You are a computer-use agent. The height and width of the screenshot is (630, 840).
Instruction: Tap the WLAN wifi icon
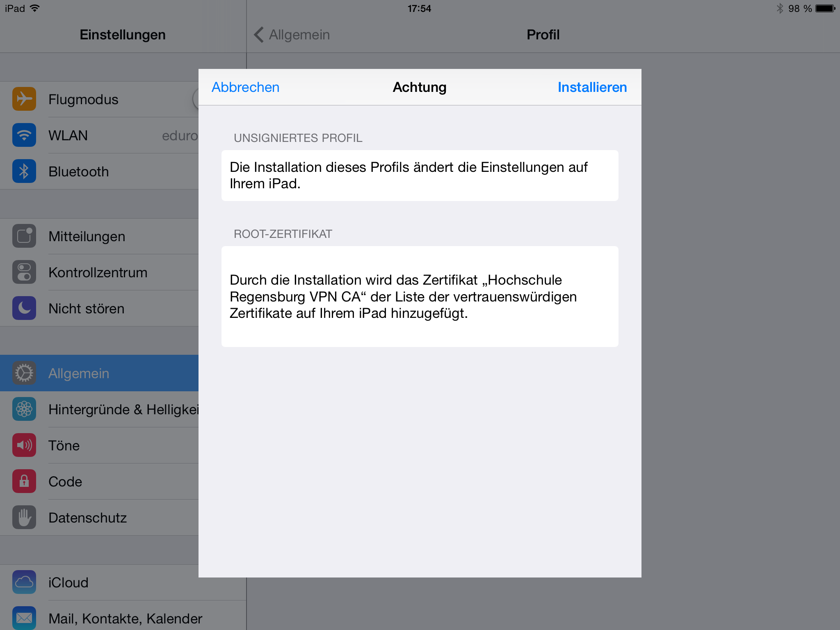pyautogui.click(x=24, y=135)
